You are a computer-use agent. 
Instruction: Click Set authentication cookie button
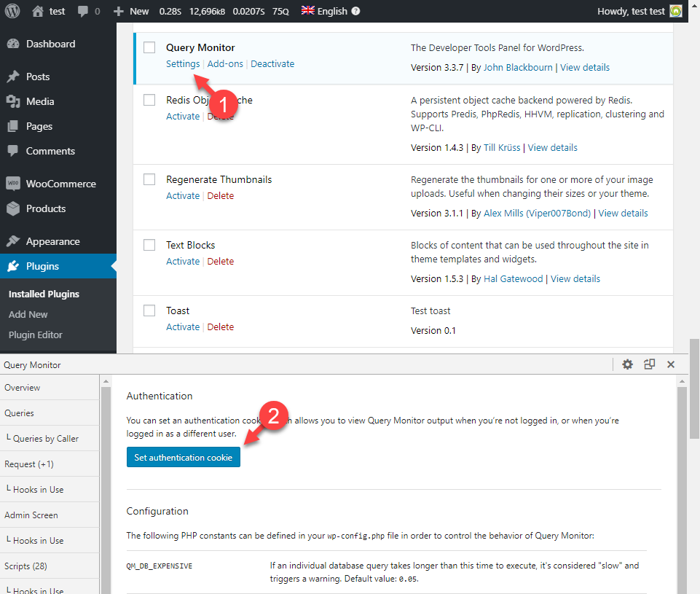click(x=183, y=457)
